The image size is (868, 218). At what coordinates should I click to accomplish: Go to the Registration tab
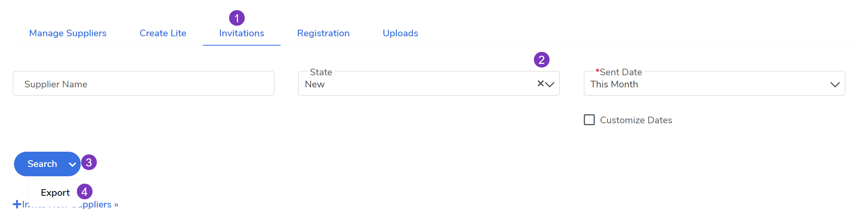click(x=323, y=33)
